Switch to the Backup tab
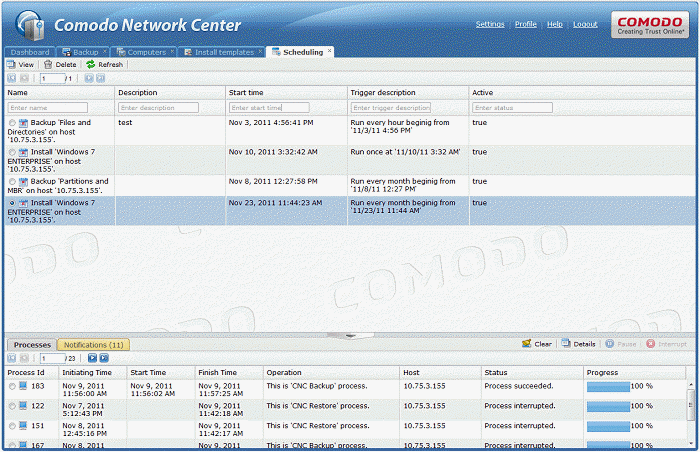Image resolution: width=700 pixels, height=452 pixels. pyautogui.click(x=80, y=52)
